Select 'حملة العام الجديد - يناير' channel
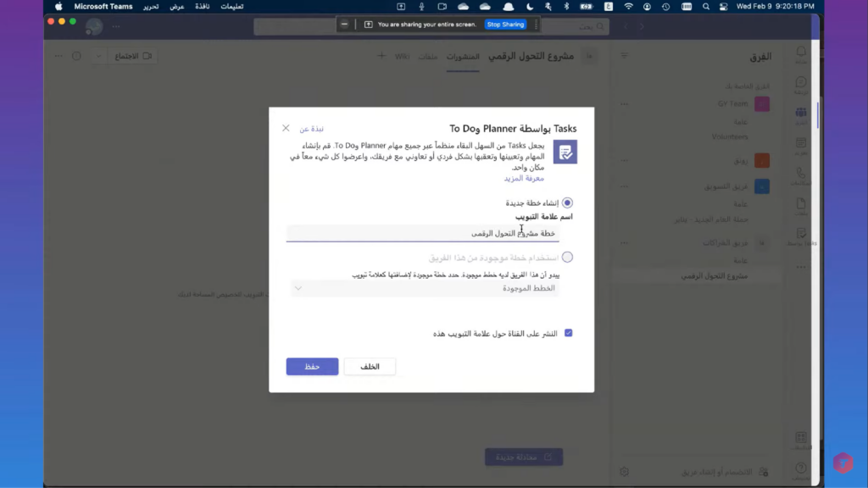868x488 pixels. click(x=711, y=219)
